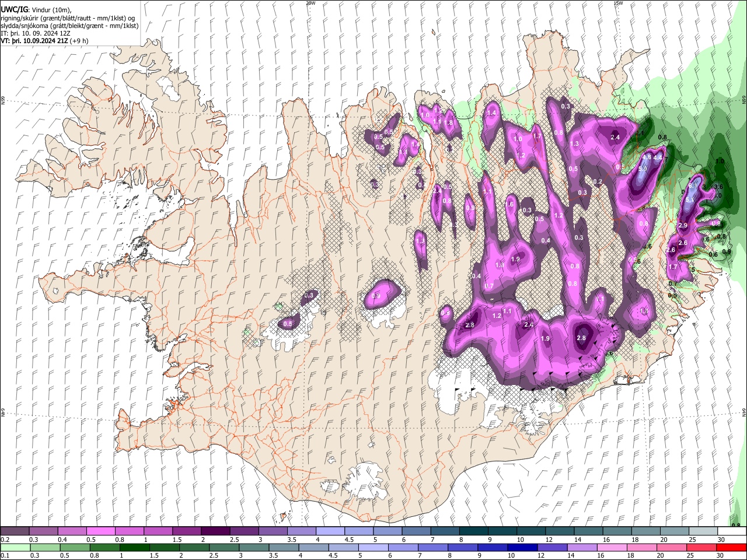Click the '0.2' label in the top legend row
747x560 pixels.
tap(4, 540)
